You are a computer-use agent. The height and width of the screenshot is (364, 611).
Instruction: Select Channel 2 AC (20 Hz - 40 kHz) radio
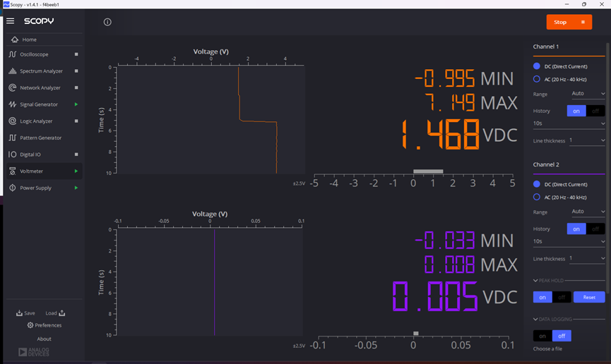tap(537, 197)
